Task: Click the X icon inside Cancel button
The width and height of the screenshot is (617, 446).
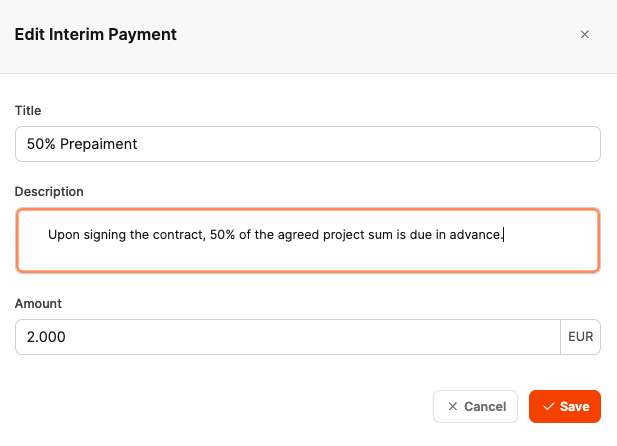Action: [453, 407]
